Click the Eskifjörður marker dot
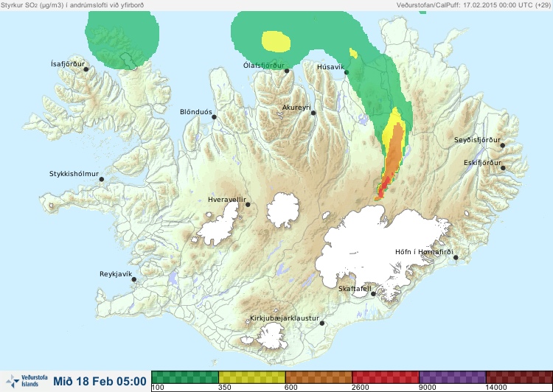 tap(503, 168)
